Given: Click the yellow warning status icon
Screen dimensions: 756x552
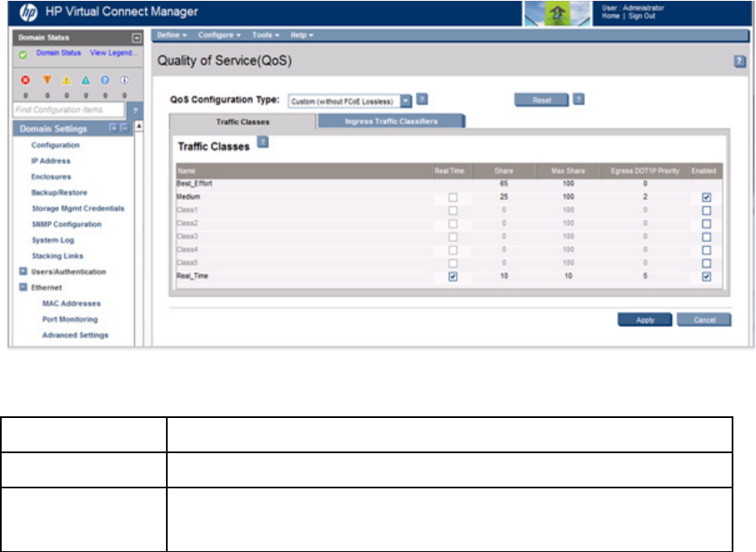Looking at the screenshot, I should (66, 80).
